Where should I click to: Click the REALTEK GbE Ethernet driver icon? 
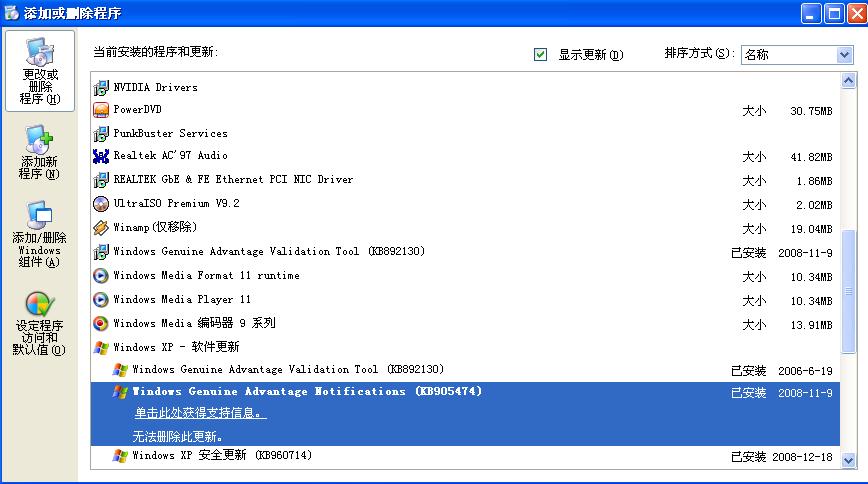101,180
